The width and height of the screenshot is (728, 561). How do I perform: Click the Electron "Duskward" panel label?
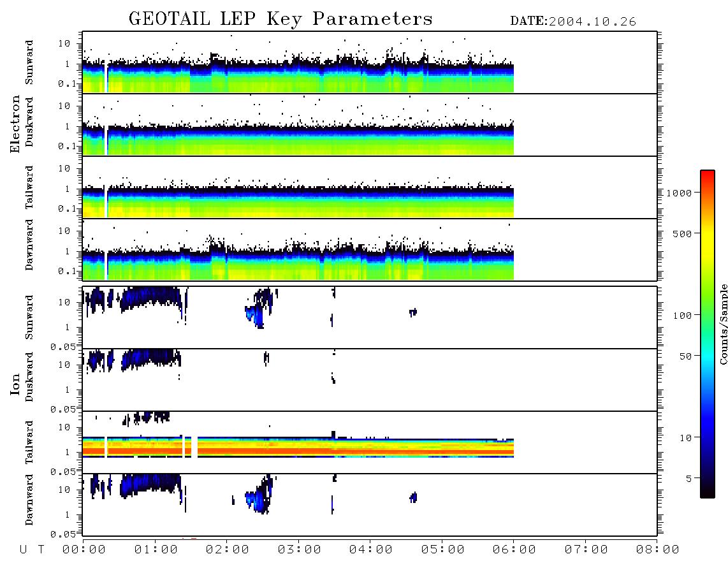(x=29, y=122)
